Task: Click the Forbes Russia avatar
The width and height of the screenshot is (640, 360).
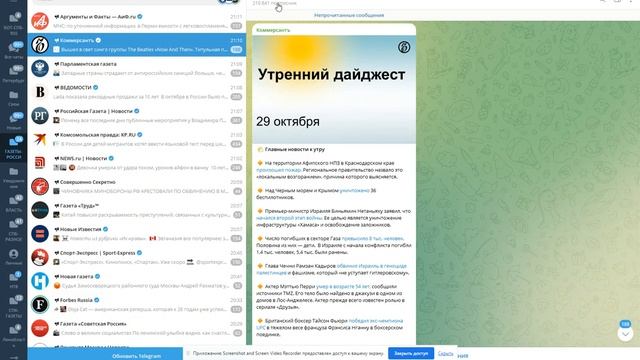Action: point(40,304)
